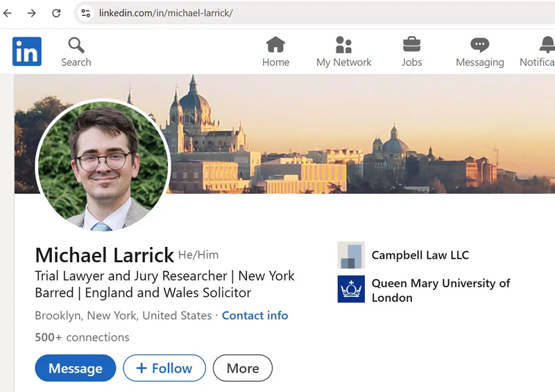Open Queen Mary University of London link
This screenshot has width=555, height=392.
pos(441,291)
